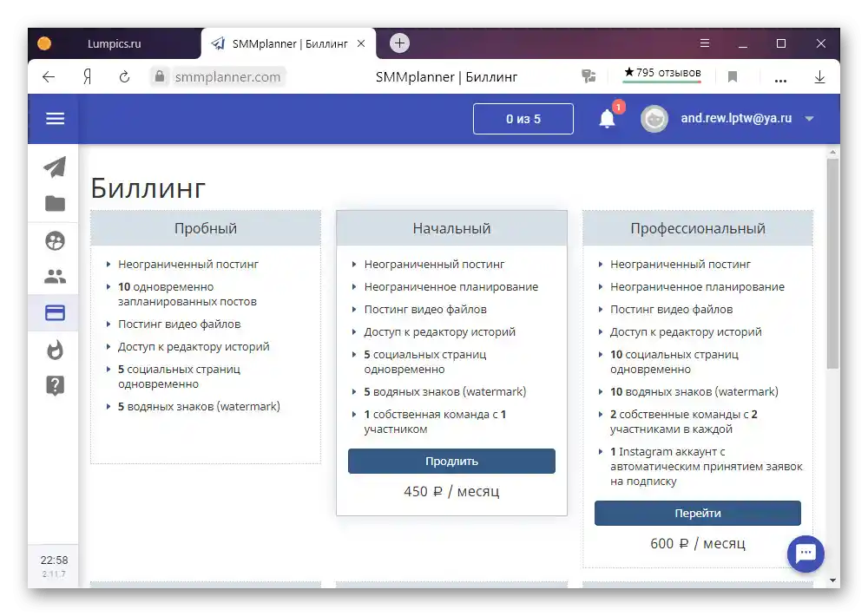Open the hamburger menu in the blue header

55,119
